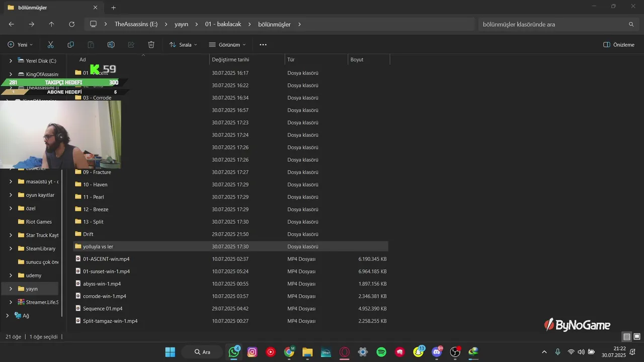Open Instagram from the taskbar

253,352
